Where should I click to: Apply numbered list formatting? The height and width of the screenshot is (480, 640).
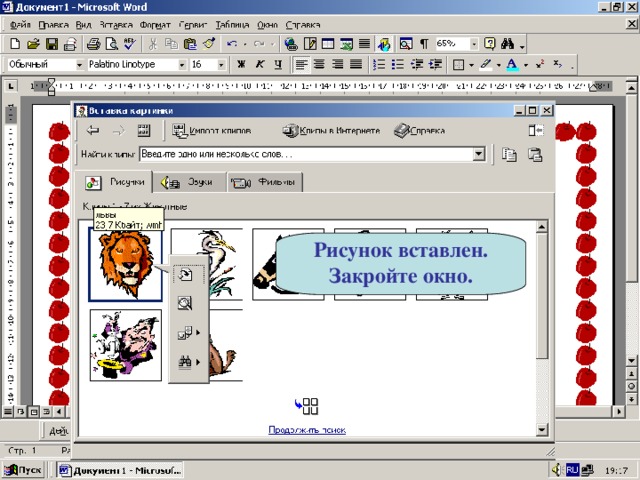click(379, 64)
